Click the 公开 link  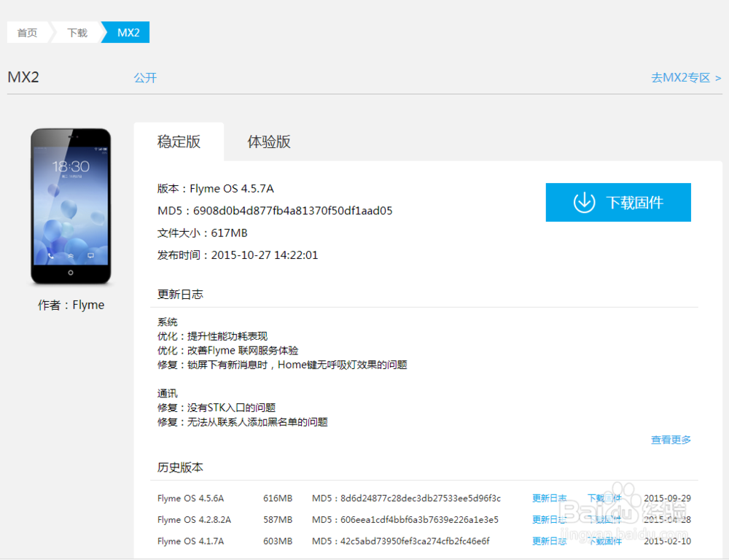(x=146, y=78)
